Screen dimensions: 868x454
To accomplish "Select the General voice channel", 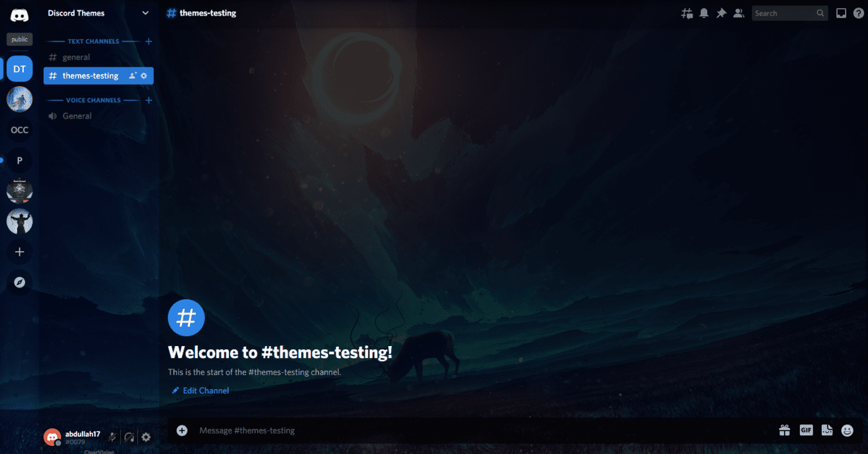I will (77, 115).
